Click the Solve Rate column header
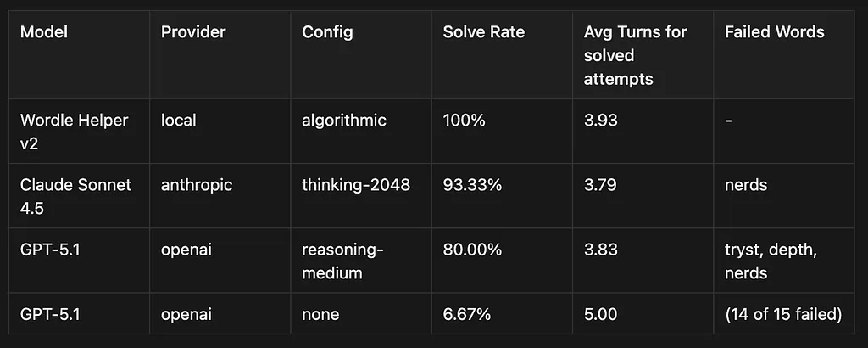This screenshot has width=868, height=348. [x=484, y=32]
